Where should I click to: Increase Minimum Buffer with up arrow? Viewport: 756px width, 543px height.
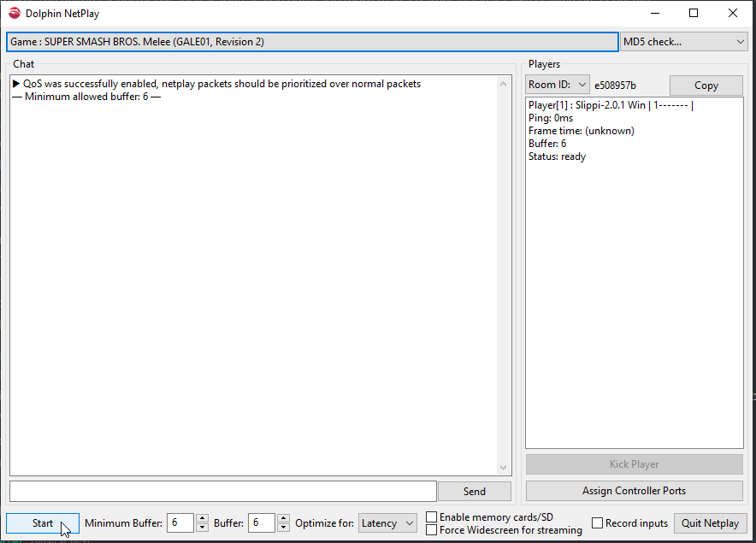[x=203, y=519]
